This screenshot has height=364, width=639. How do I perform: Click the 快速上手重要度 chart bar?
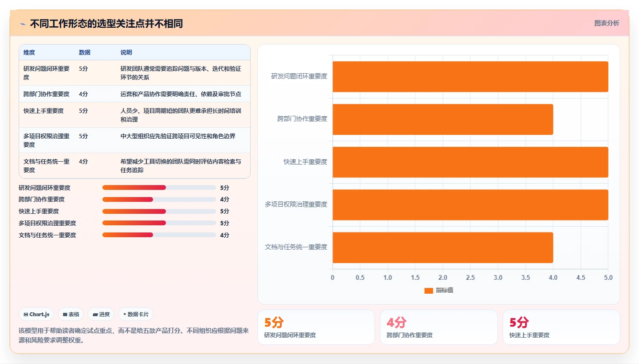[470, 162]
